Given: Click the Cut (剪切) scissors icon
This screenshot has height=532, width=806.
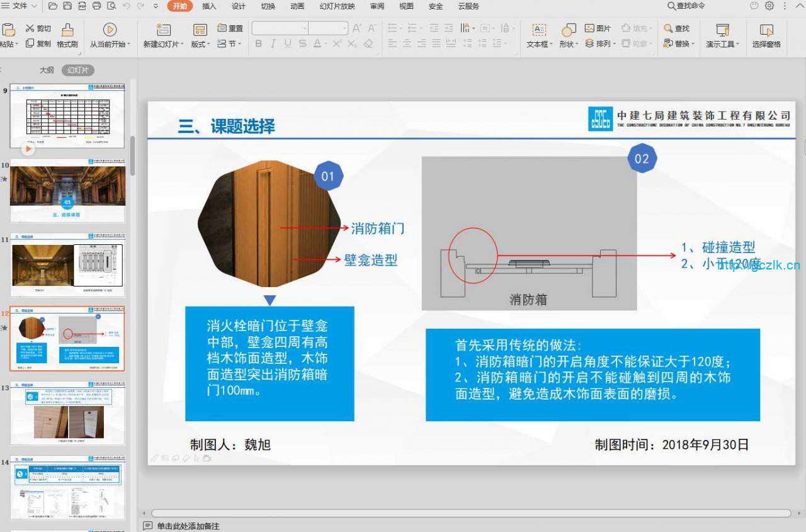Looking at the screenshot, I should pos(30,28).
